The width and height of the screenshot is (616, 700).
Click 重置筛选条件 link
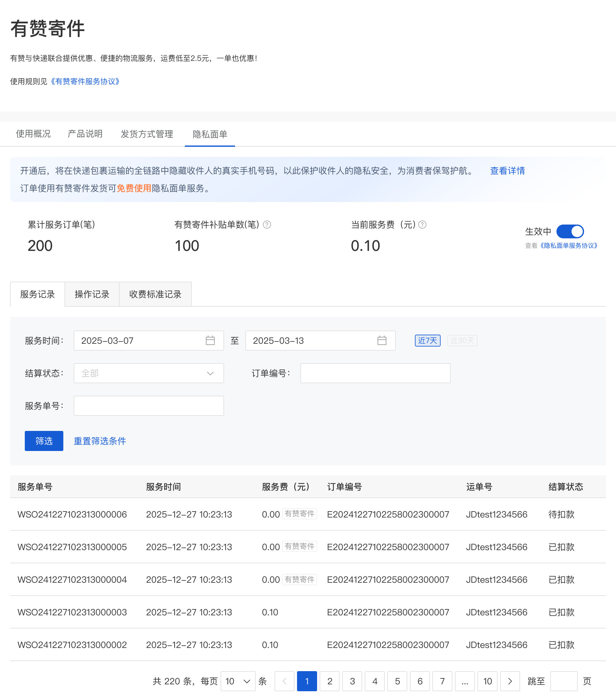[x=100, y=441]
